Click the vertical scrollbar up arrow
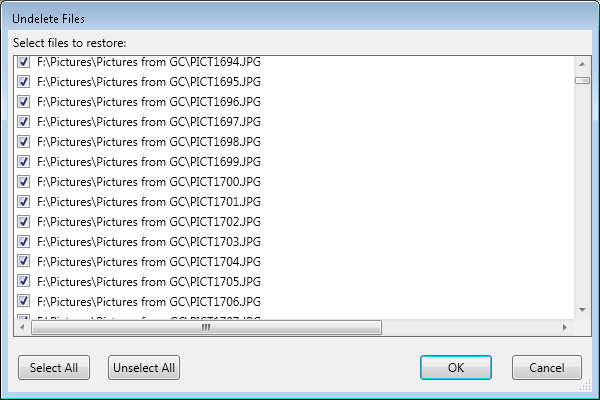This screenshot has height=400, width=600. point(582,64)
